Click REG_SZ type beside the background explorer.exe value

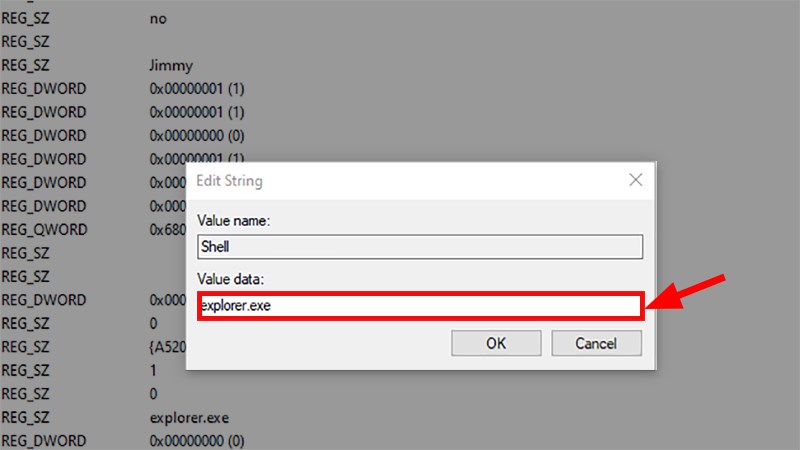26,418
